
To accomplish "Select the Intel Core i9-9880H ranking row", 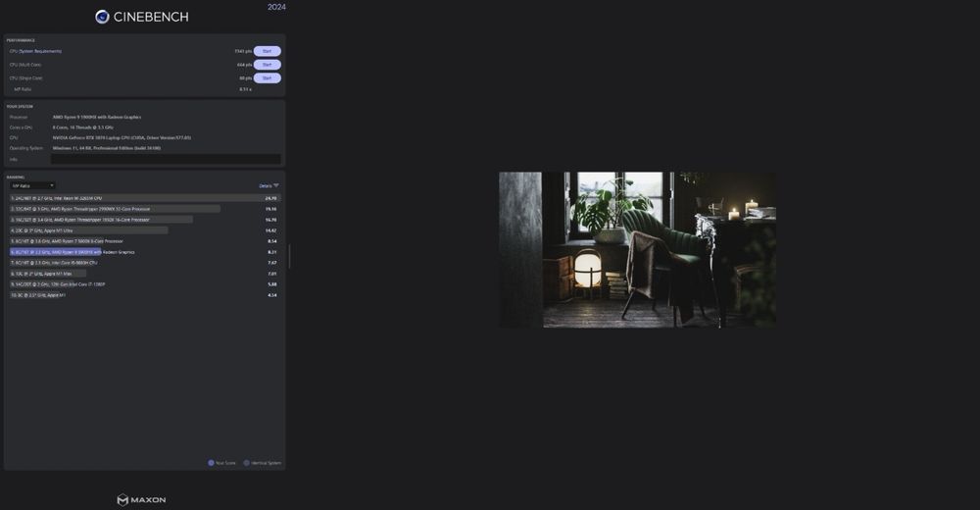I will point(144,263).
